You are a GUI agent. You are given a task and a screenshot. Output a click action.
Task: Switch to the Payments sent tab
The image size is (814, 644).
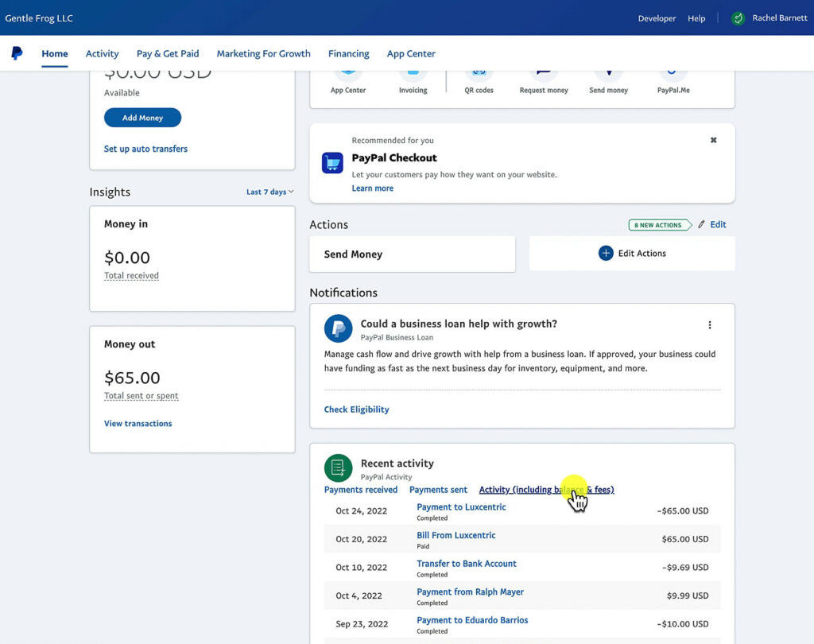[438, 490]
